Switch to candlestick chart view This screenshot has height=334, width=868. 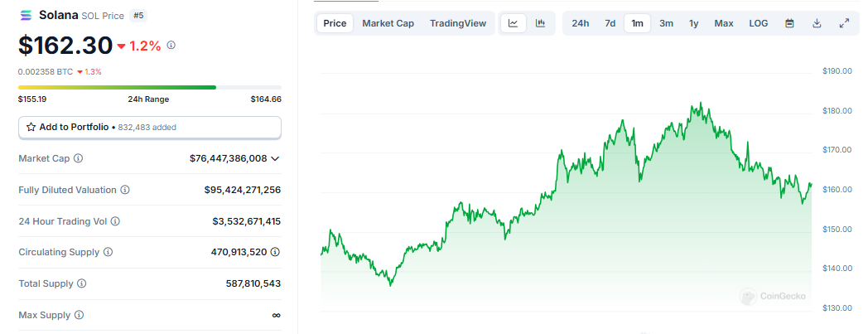tap(540, 23)
